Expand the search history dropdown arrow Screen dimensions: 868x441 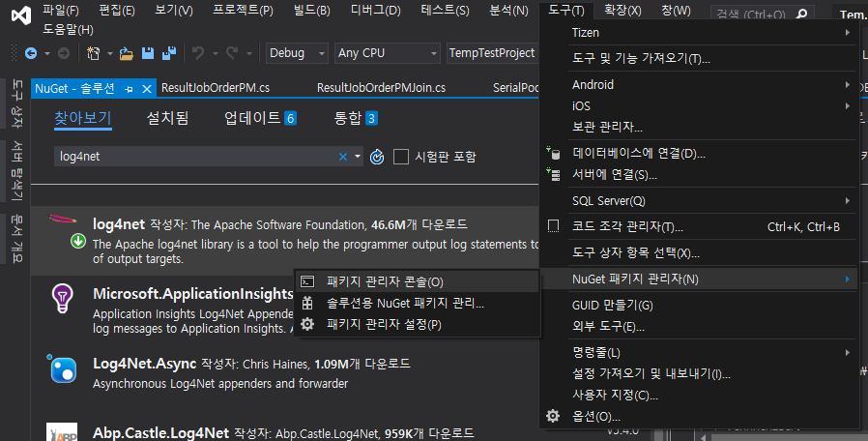358,157
